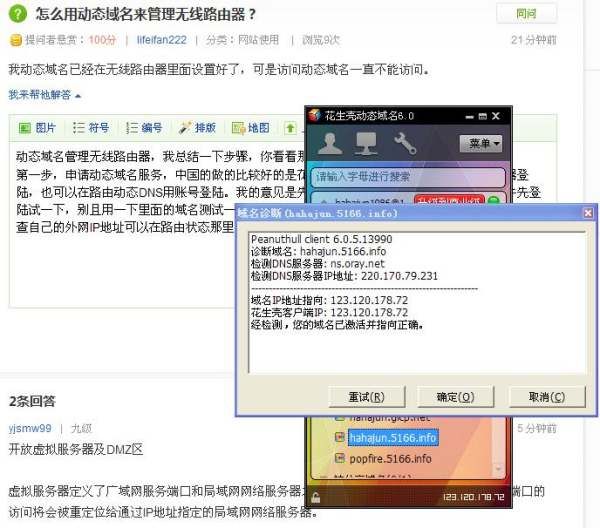Open the user account icon in Peanuthull

tap(330, 143)
